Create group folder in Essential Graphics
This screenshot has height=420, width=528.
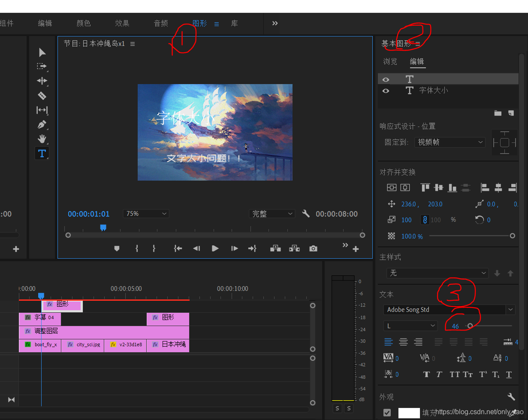point(498,113)
